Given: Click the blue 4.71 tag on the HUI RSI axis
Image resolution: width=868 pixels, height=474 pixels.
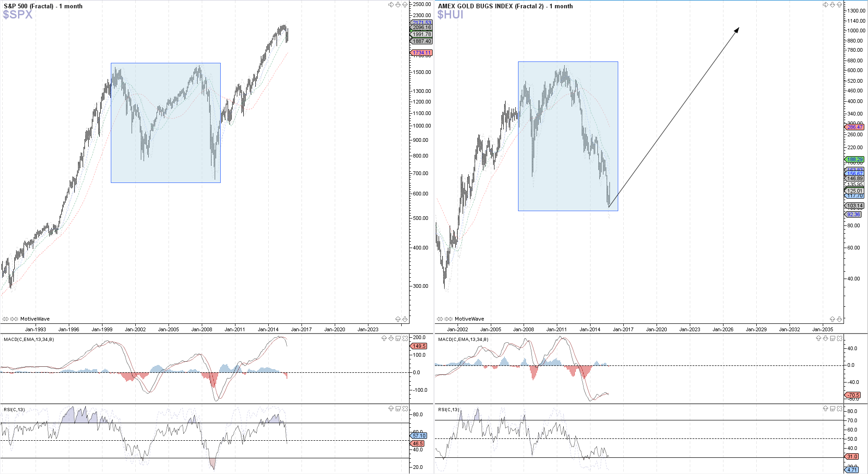Looking at the screenshot, I should tap(852, 470).
